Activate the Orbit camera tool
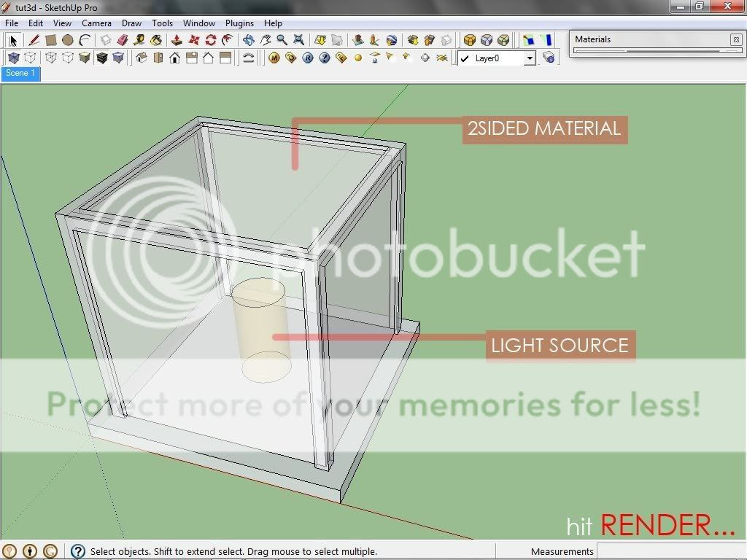This screenshot has width=747, height=560. pos(249,41)
